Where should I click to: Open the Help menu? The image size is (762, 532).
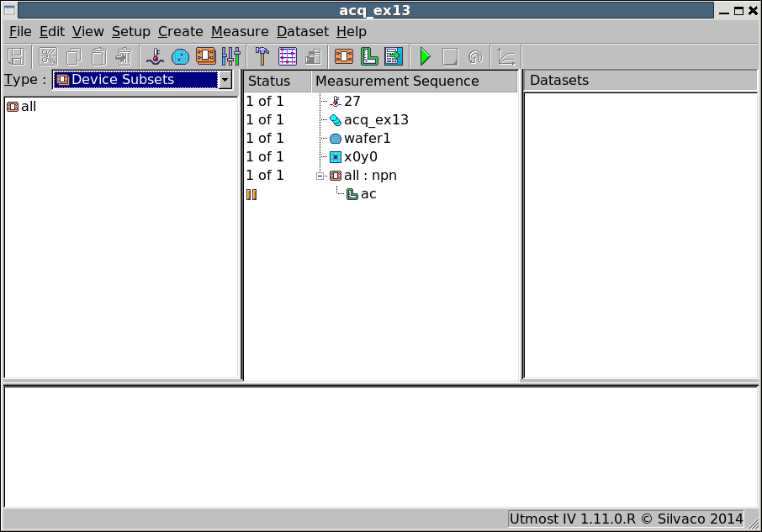coord(352,32)
